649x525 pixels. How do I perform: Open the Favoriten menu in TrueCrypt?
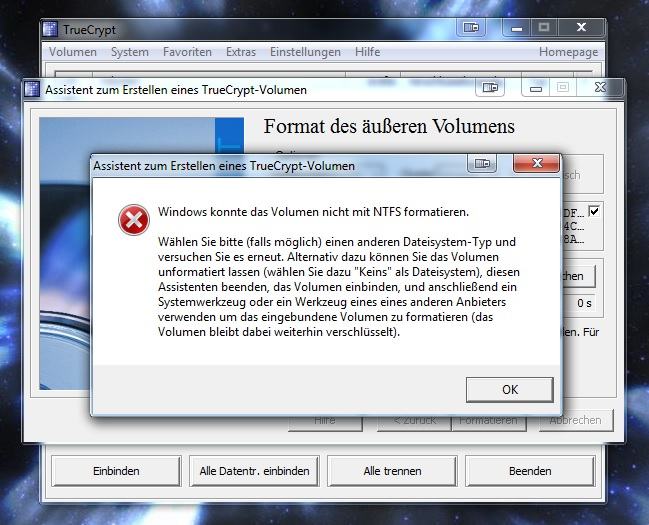(x=187, y=52)
